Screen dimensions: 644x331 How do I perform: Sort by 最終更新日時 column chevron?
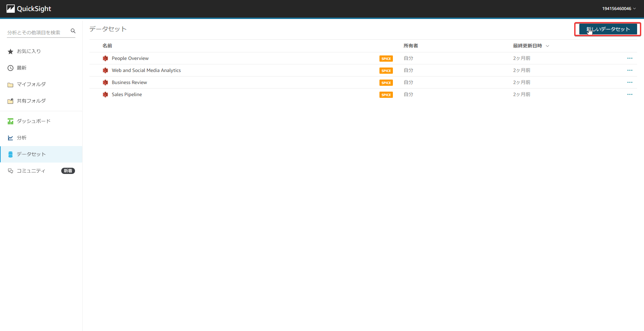coord(547,46)
